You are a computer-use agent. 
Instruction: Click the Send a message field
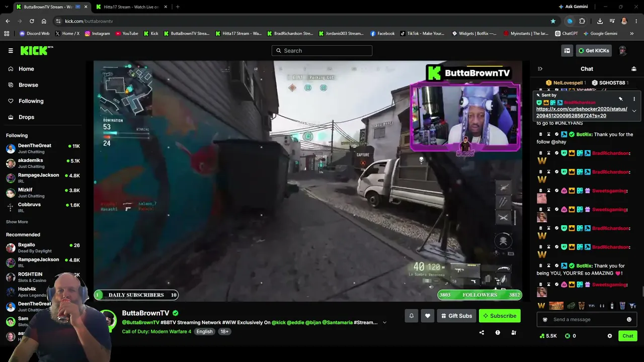(587, 319)
